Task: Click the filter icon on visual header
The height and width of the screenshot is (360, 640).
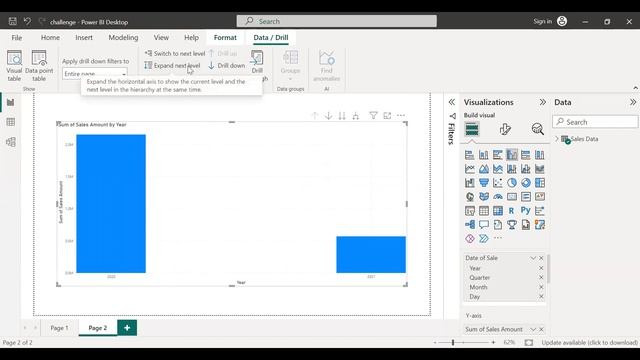Action: 373,116
